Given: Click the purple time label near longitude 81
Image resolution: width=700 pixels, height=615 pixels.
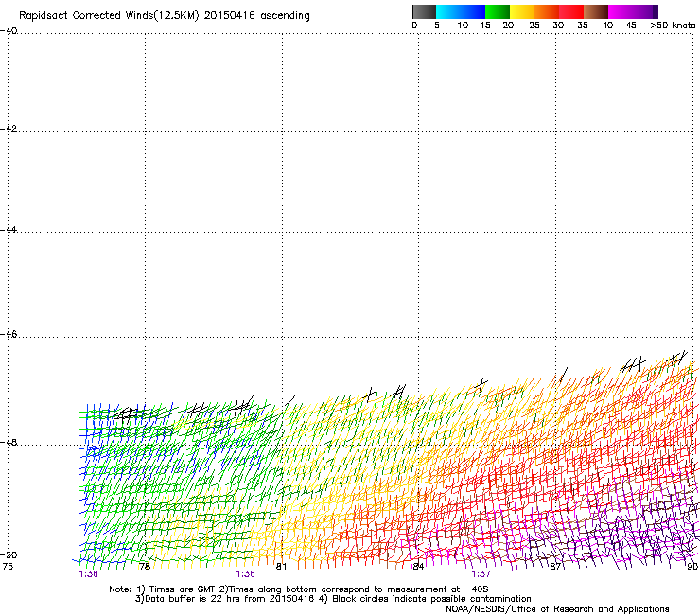Looking at the screenshot, I should (x=246, y=574).
